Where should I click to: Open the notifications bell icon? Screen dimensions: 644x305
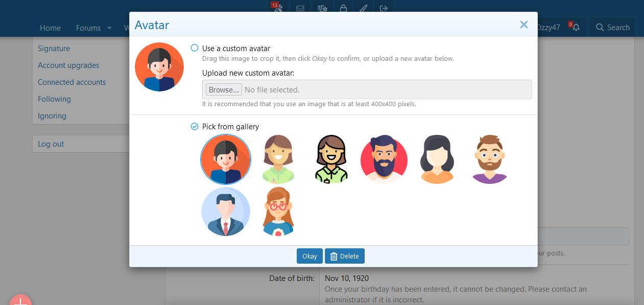click(576, 28)
